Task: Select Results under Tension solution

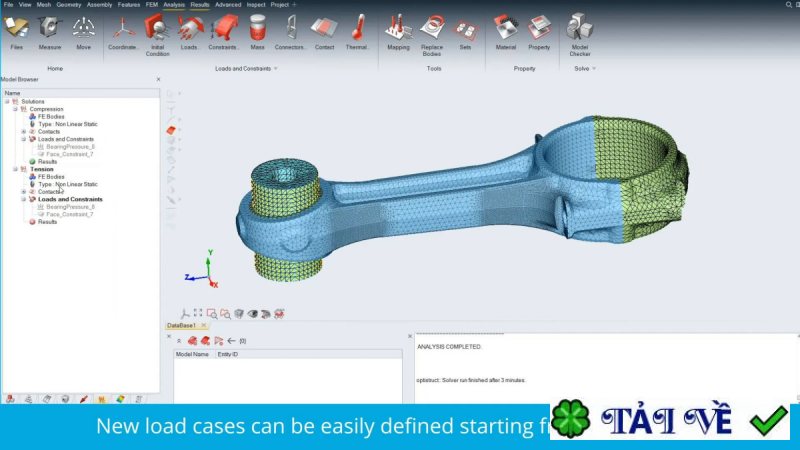Action: 47,222
